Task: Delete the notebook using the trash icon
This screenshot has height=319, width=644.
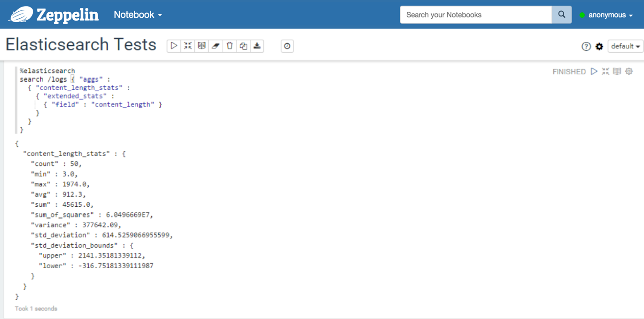Action: 230,46
